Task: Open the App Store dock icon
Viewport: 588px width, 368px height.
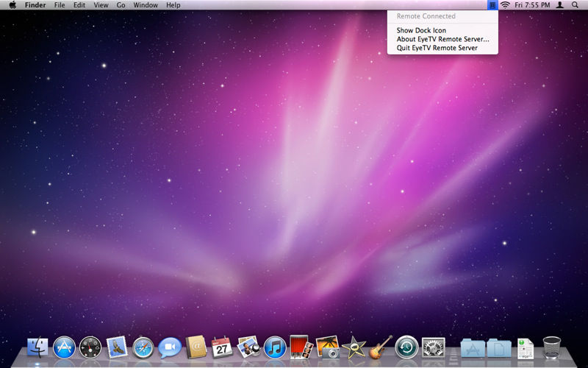Action: 64,347
